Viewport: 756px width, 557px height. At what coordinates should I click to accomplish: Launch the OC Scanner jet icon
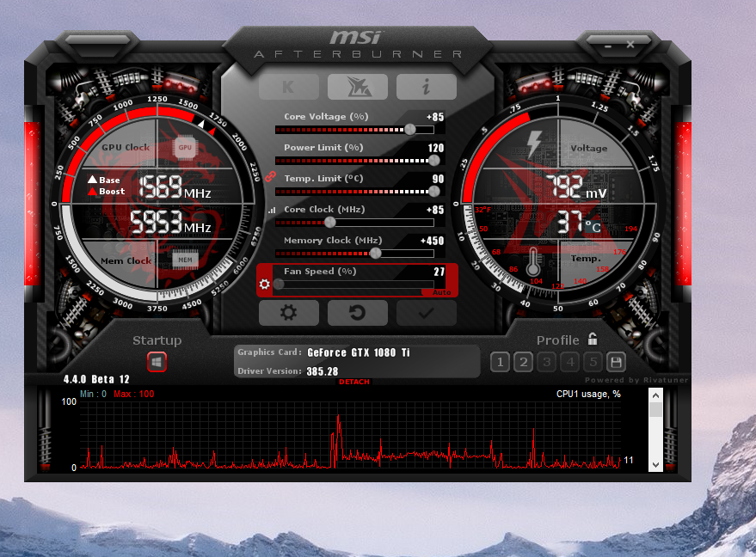click(x=358, y=87)
